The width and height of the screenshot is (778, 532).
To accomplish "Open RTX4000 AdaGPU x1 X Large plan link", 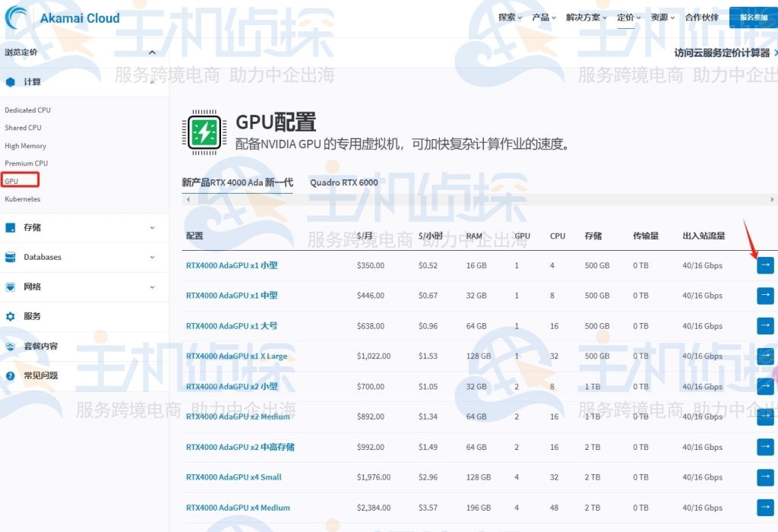I will coord(237,356).
